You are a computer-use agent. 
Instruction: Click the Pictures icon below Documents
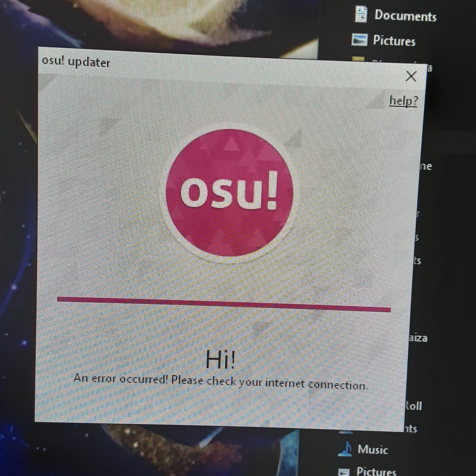[x=359, y=40]
